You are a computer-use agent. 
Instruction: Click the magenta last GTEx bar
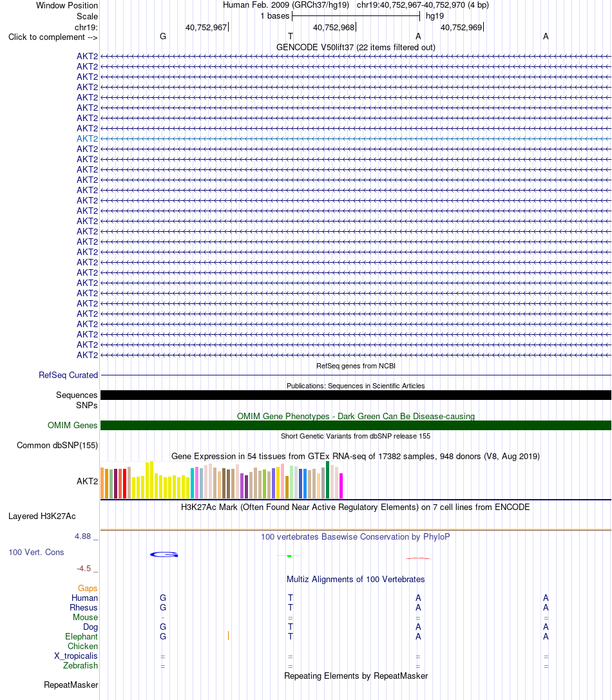341,486
